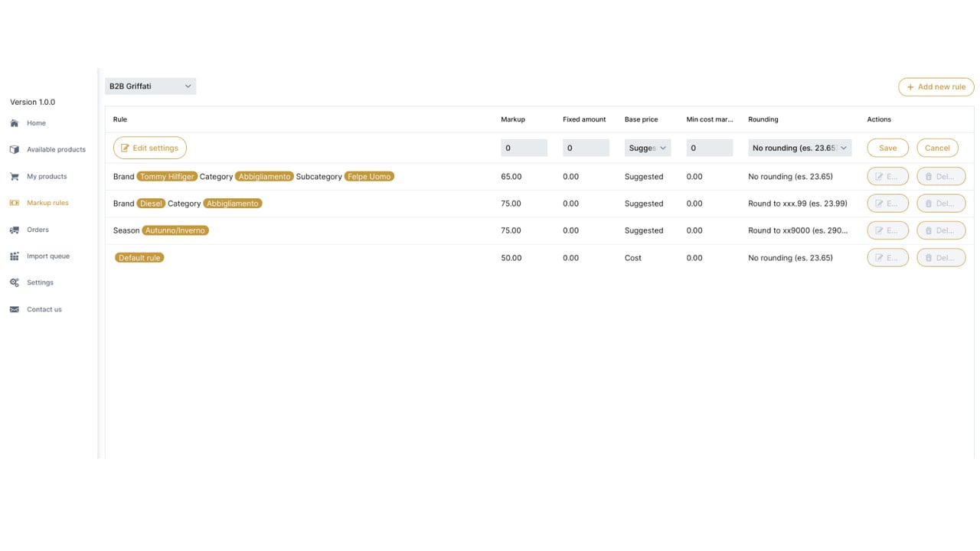This screenshot has height=551, width=980.
Task: Click the Markup rules money icon
Action: tap(14, 203)
